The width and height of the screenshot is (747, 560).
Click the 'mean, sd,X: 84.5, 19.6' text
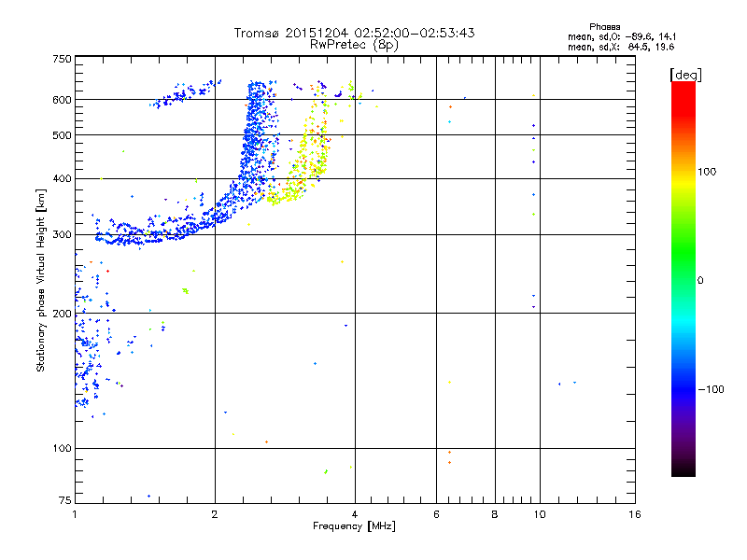tap(621, 47)
